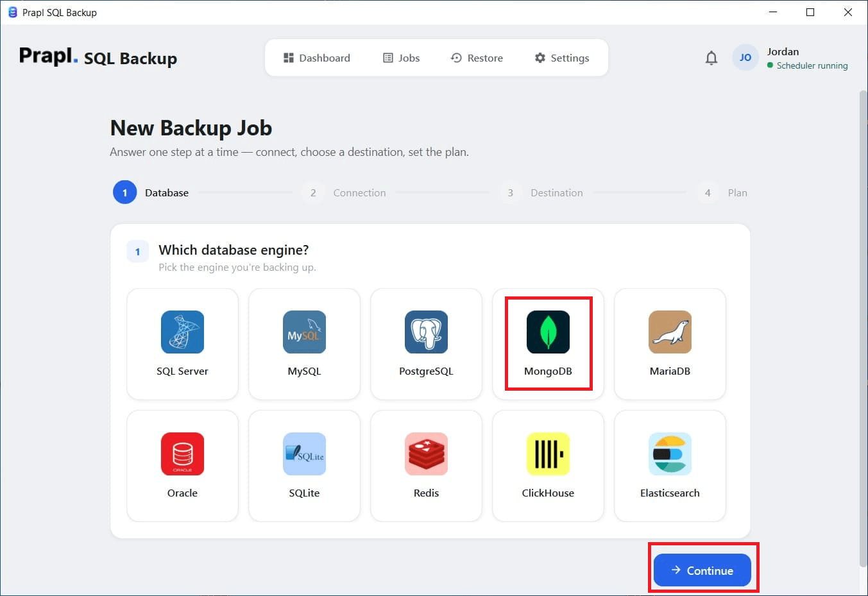
Task: Pick the SQLite feather icon
Action: coord(304,454)
